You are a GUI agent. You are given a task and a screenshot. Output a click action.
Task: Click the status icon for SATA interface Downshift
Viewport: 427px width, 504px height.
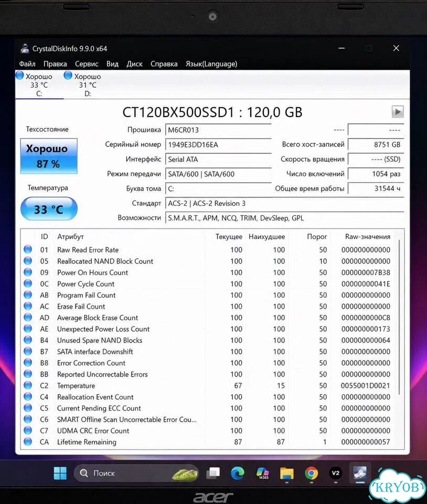point(28,351)
